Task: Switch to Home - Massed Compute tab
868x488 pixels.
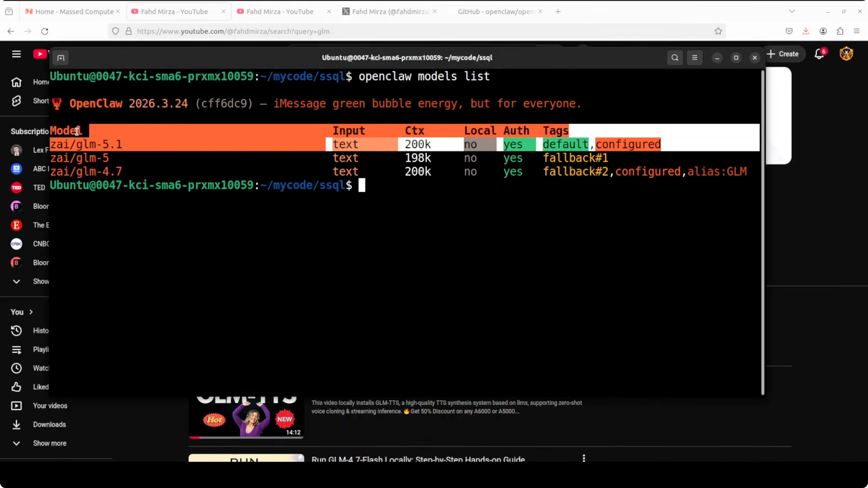Action: (x=74, y=12)
